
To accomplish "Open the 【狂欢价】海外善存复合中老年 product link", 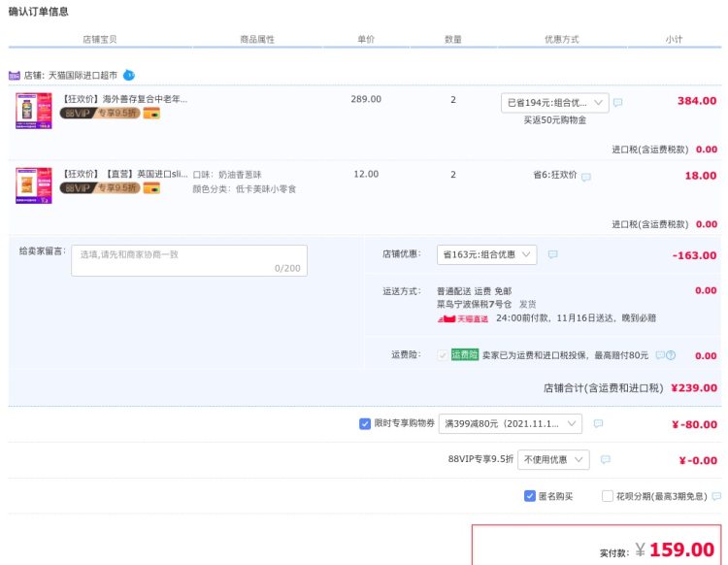I will point(125,99).
